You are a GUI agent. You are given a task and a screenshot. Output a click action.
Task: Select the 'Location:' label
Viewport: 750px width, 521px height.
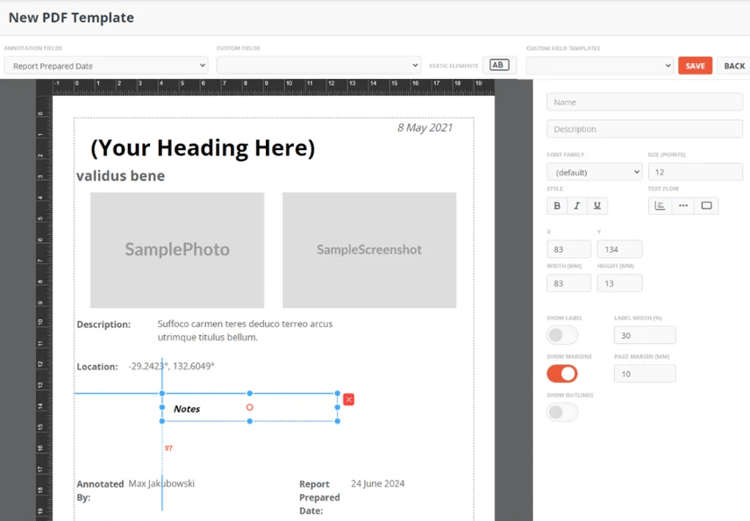click(97, 366)
